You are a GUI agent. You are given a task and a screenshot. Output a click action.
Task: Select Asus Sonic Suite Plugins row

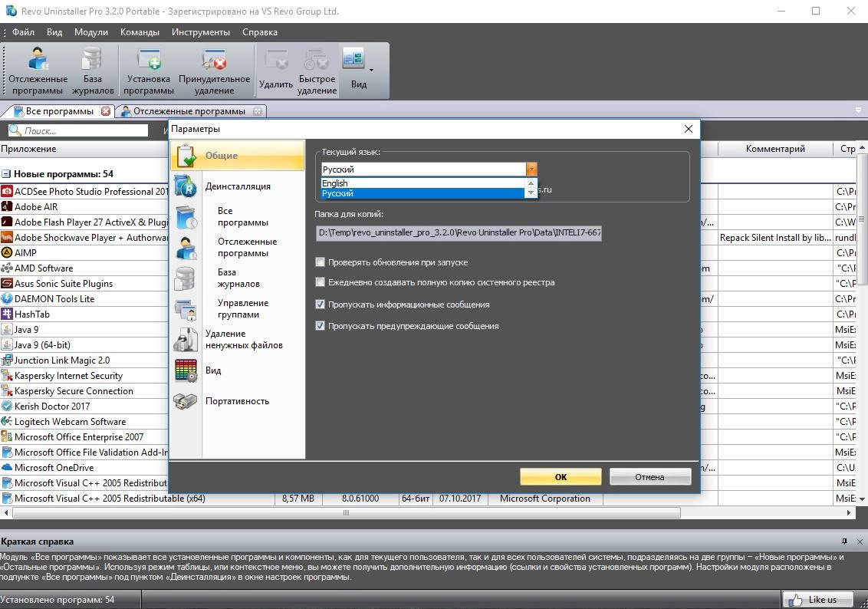pos(84,284)
